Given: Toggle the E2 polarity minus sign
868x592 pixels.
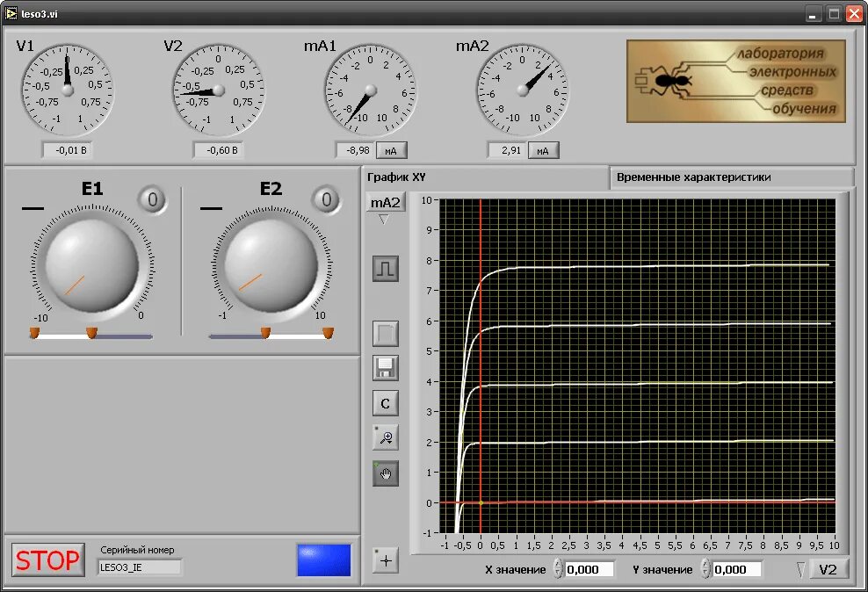Looking at the screenshot, I should [x=211, y=208].
